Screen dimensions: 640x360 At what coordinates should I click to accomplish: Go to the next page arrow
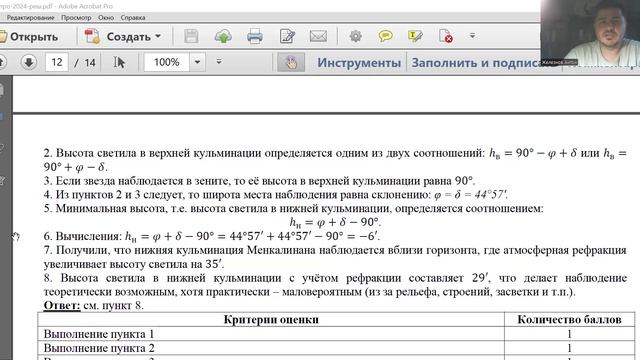[29, 62]
